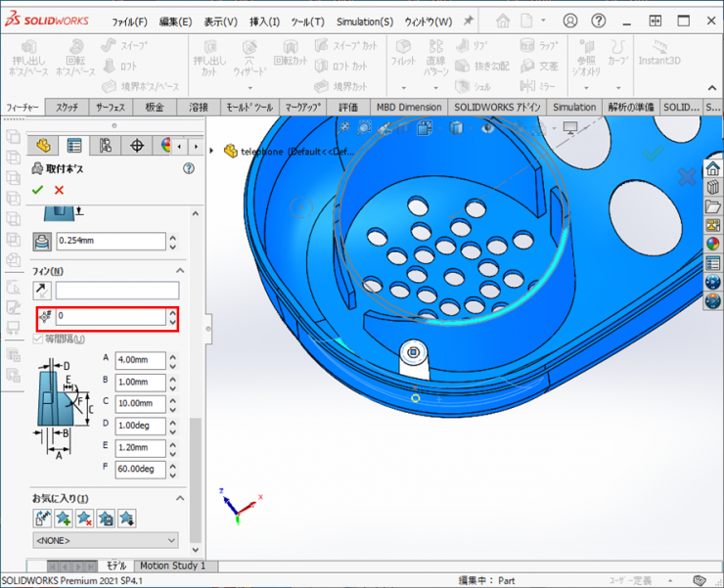Open the ConfigurationManager tab icon
The width and height of the screenshot is (724, 588).
tap(105, 146)
